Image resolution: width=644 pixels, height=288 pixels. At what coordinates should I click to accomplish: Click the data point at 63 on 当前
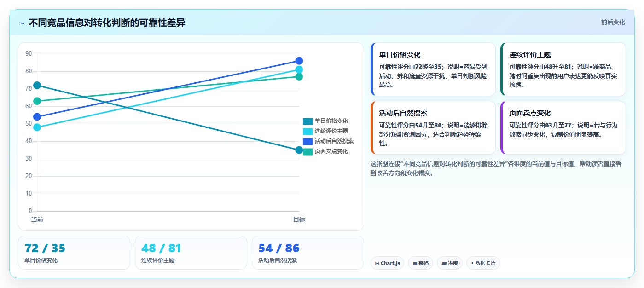pyautogui.click(x=37, y=101)
